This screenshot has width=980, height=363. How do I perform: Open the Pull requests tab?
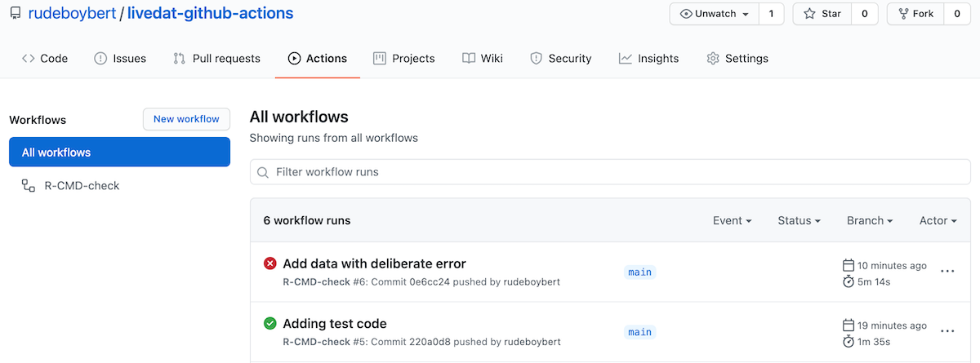tap(217, 59)
